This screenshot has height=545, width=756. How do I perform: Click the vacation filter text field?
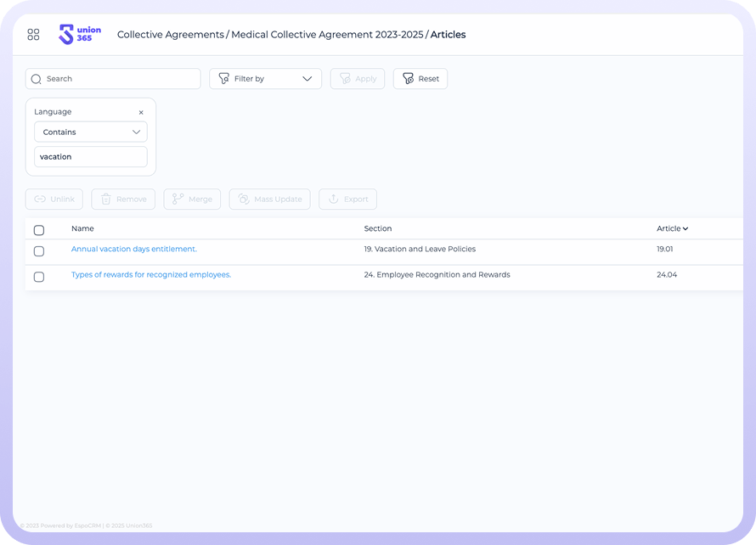[91, 157]
